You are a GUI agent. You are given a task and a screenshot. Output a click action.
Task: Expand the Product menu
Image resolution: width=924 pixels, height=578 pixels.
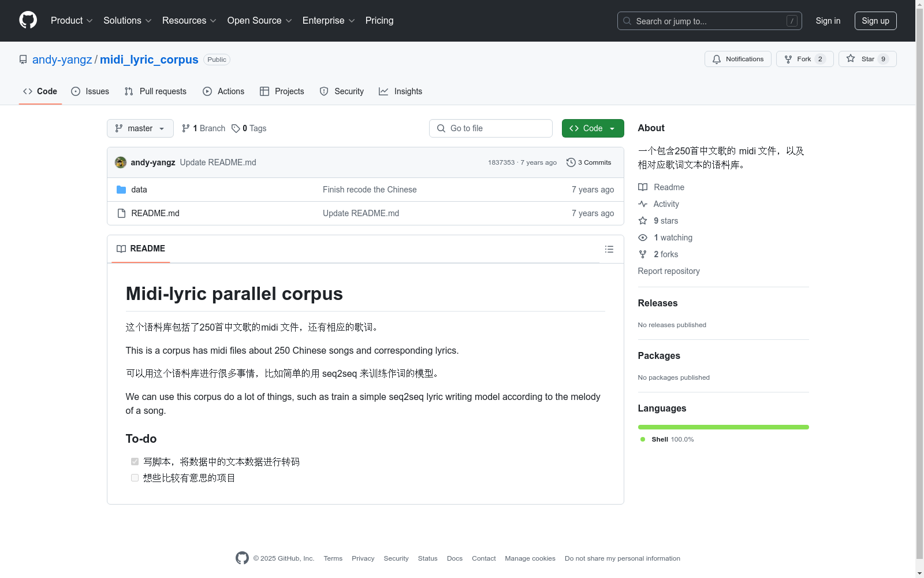[x=72, y=21]
